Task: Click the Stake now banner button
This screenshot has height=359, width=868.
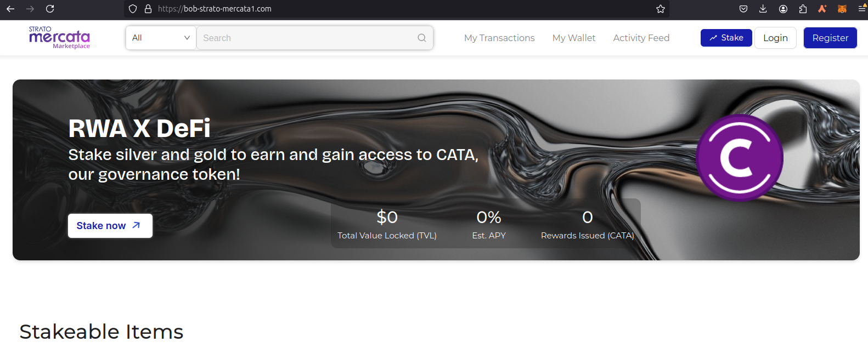Action: [110, 226]
